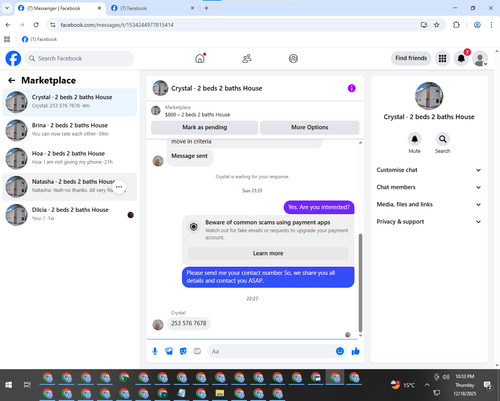500x401 pixels.
Task: Go back using the Marketplace back arrow
Action: (x=12, y=80)
